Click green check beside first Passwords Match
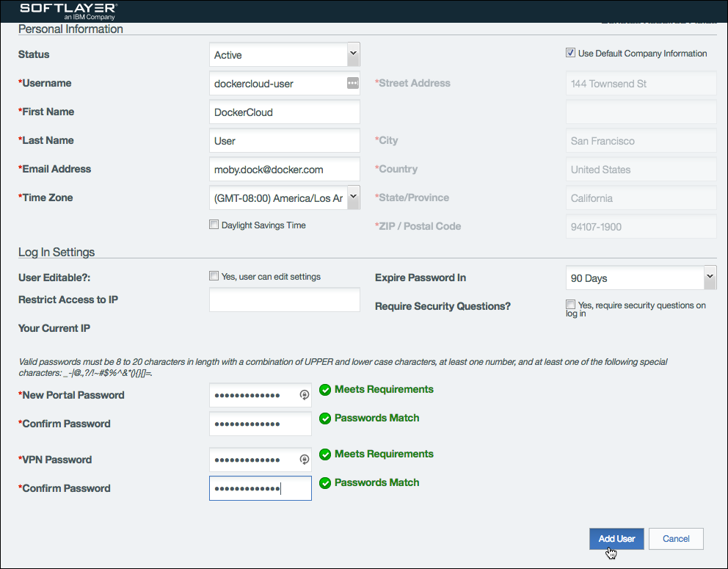The image size is (728, 569). 325,418
